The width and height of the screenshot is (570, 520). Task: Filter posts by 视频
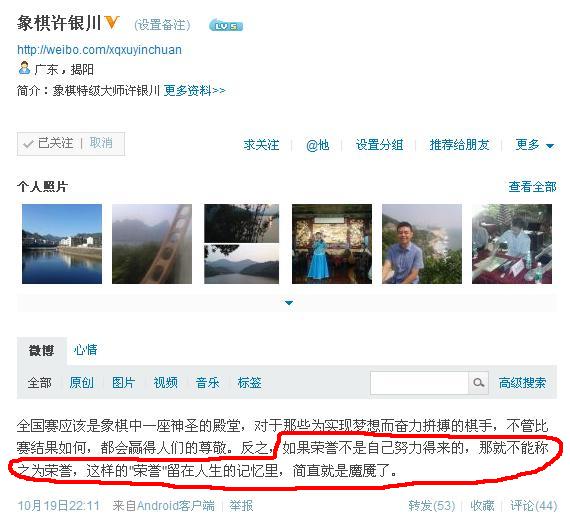pyautogui.click(x=165, y=383)
